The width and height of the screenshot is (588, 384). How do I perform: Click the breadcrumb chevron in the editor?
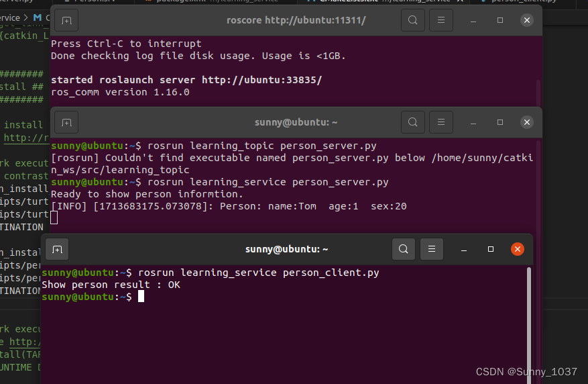coord(26,17)
